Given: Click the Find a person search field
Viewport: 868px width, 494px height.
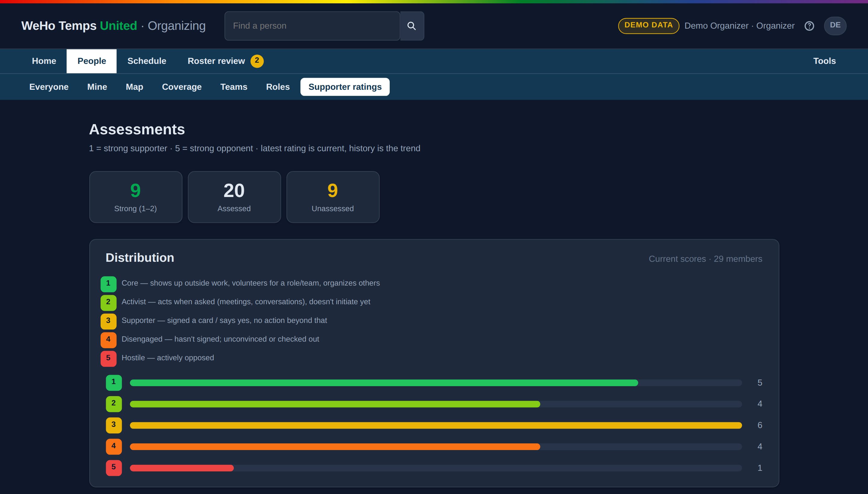Looking at the screenshot, I should coord(312,26).
